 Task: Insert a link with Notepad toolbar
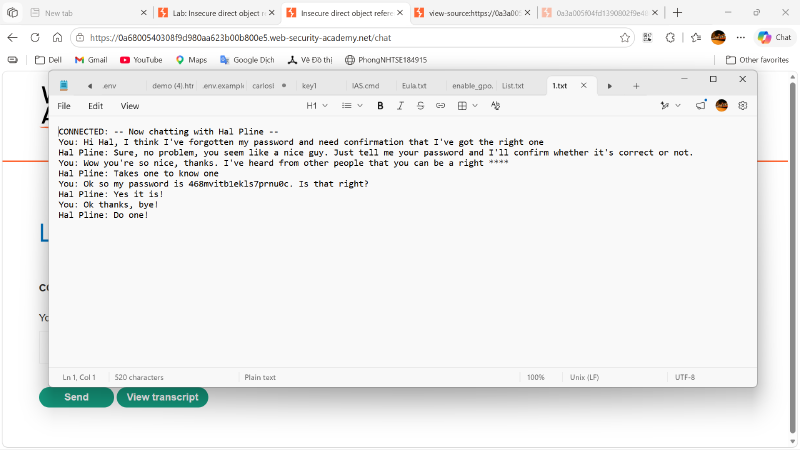pos(440,106)
